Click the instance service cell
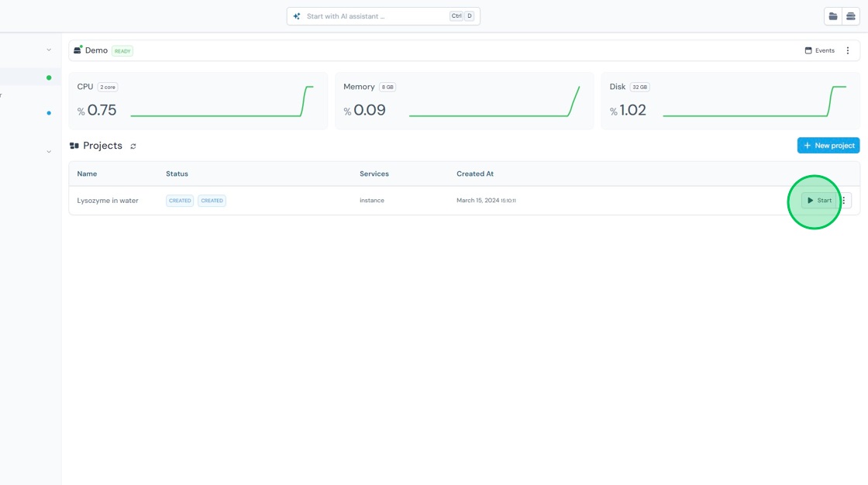 pos(372,201)
